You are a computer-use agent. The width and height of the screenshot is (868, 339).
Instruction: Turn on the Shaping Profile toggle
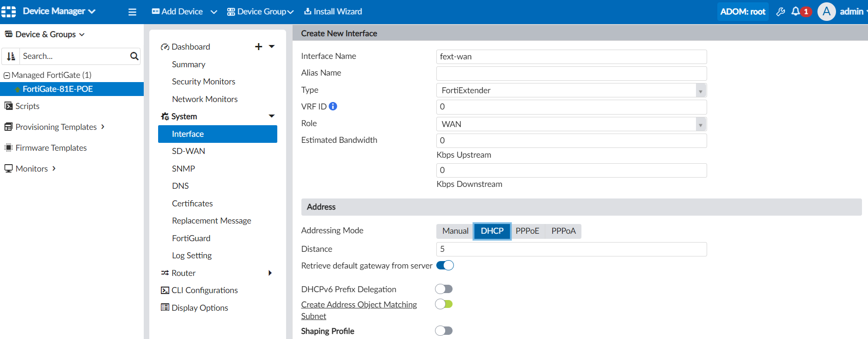(x=444, y=331)
